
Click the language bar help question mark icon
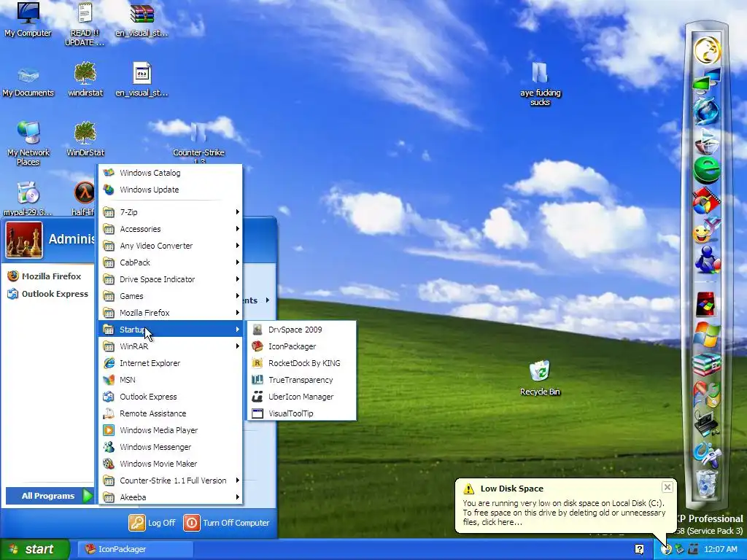coord(639,550)
